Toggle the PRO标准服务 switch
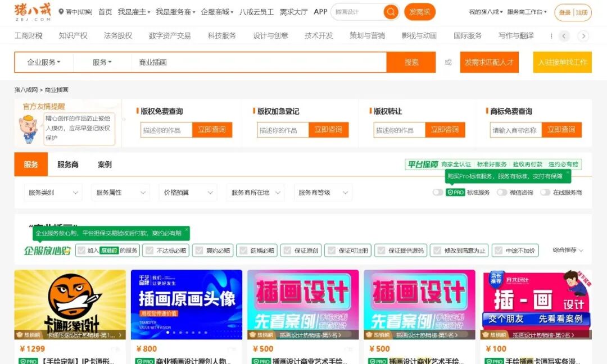 click(x=438, y=192)
